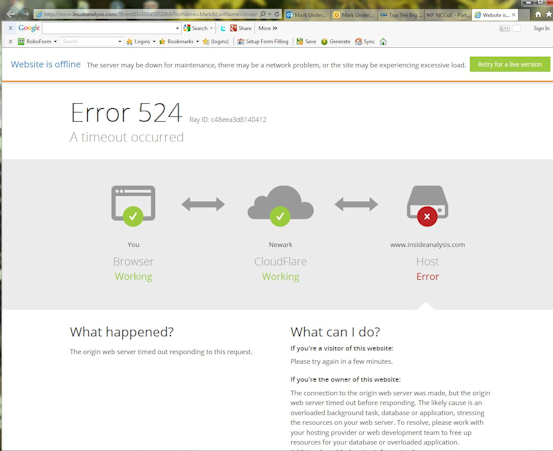
Task: Click the RoboForm Generate button
Action: click(x=335, y=42)
